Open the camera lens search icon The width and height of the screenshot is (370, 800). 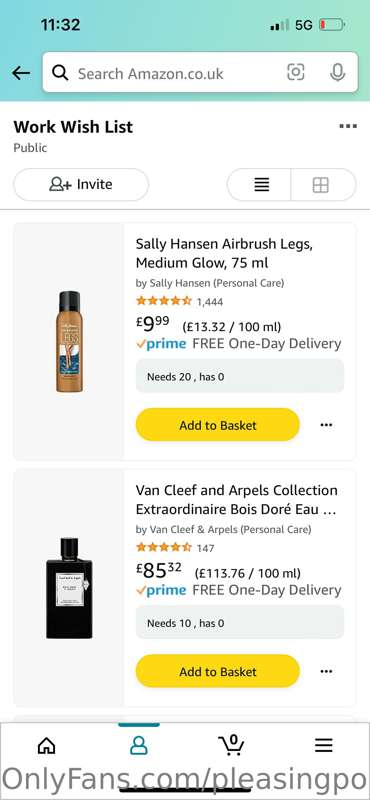(x=296, y=72)
